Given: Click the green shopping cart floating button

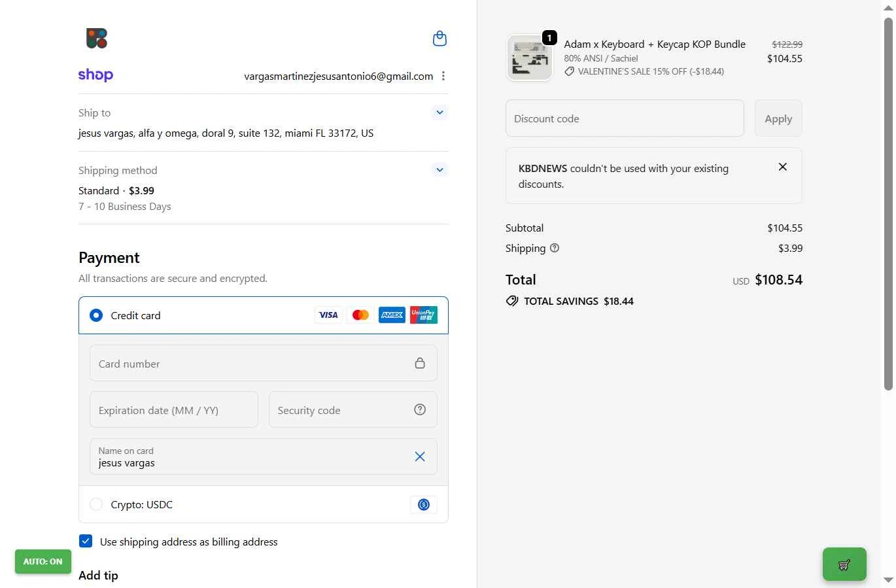Looking at the screenshot, I should [x=844, y=564].
